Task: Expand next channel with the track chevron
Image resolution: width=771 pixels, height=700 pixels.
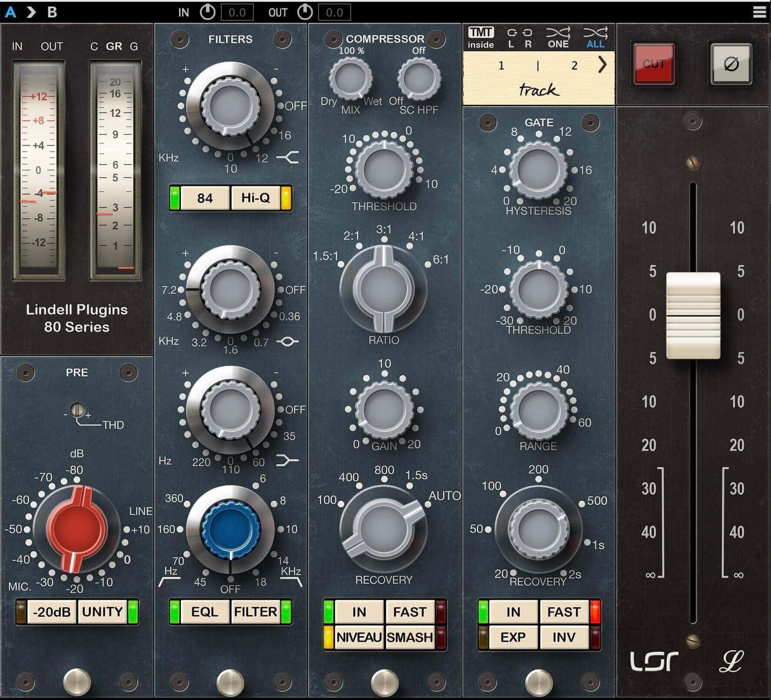Action: click(x=602, y=65)
